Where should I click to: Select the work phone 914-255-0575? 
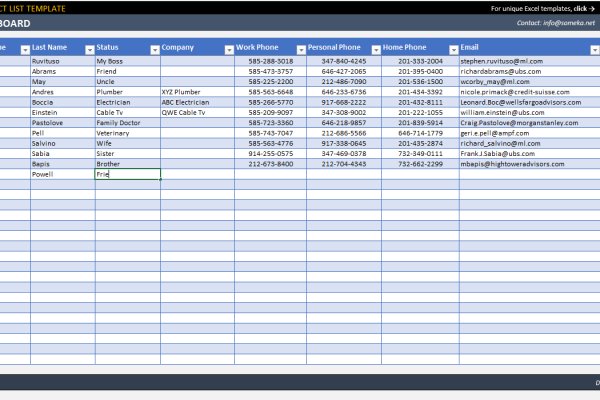tap(270, 153)
